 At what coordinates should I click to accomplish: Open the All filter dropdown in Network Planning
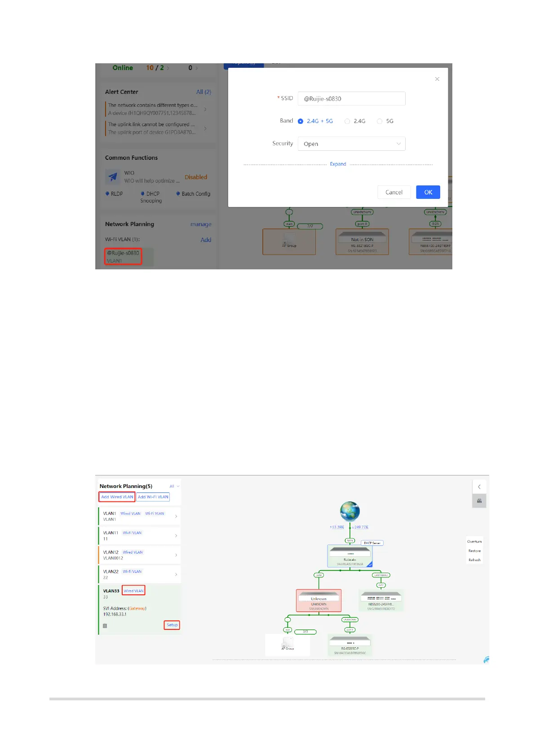[174, 486]
